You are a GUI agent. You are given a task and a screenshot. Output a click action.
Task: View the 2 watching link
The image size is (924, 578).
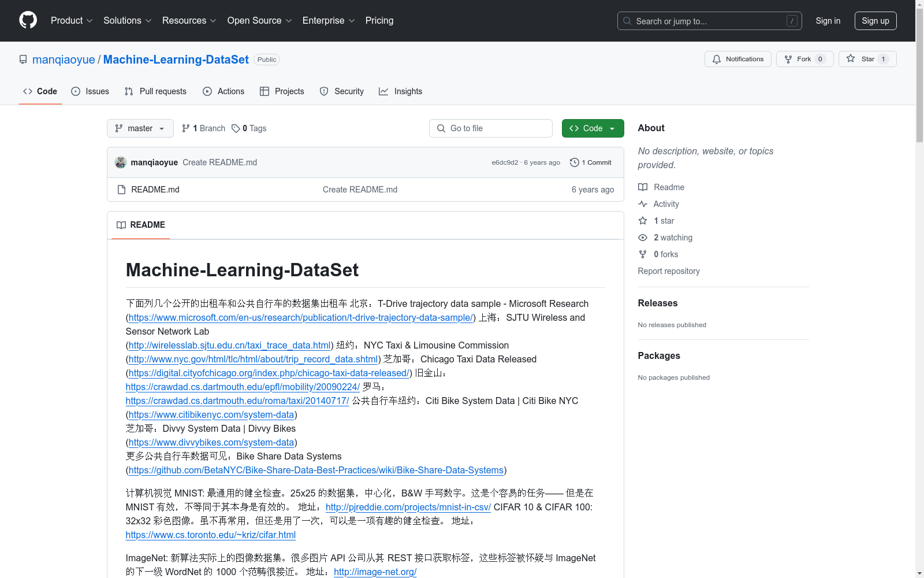pyautogui.click(x=665, y=238)
